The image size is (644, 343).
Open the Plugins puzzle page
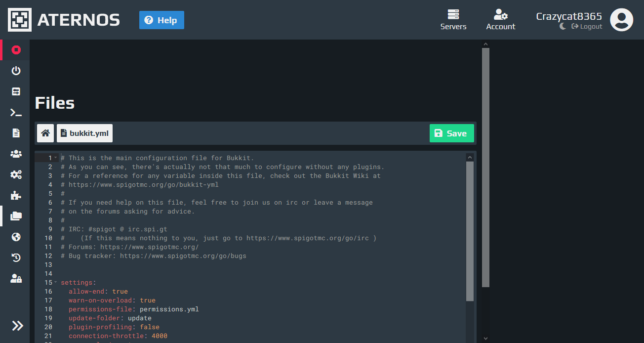click(x=16, y=195)
